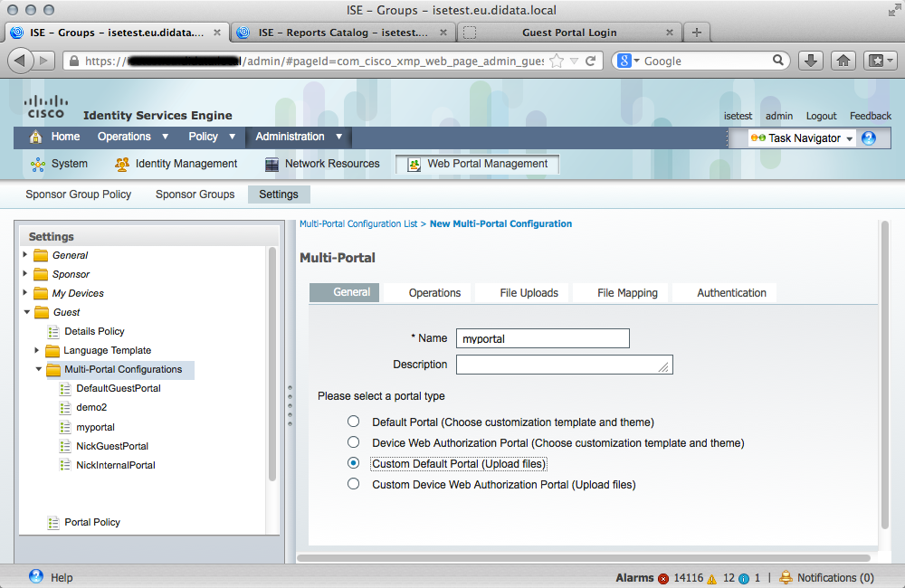Screen dimensions: 905x588
Task: Select the Default Portal radio option
Action: click(x=353, y=422)
